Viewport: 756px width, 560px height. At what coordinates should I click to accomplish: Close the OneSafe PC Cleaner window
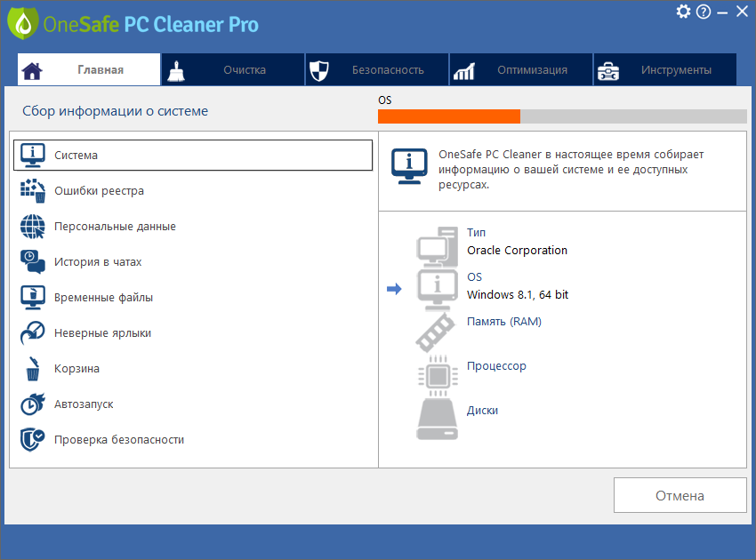coord(742,12)
